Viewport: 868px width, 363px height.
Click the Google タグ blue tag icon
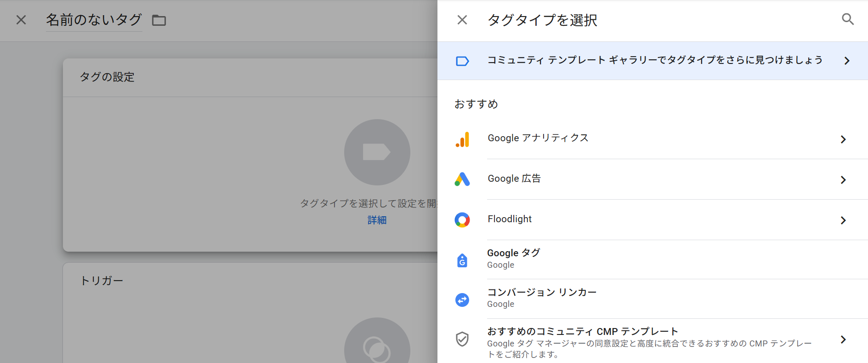pos(462,260)
